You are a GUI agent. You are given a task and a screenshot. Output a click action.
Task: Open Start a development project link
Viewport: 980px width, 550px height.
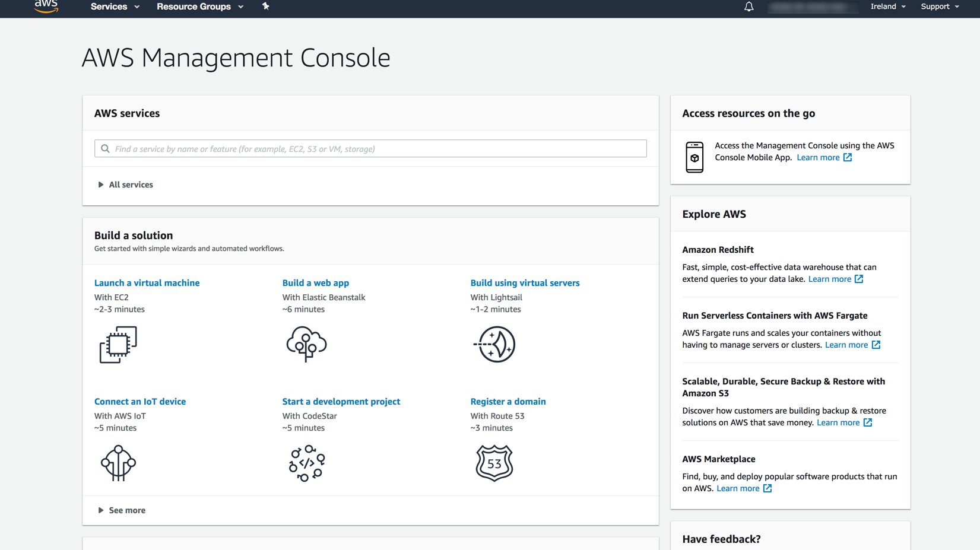[341, 402]
